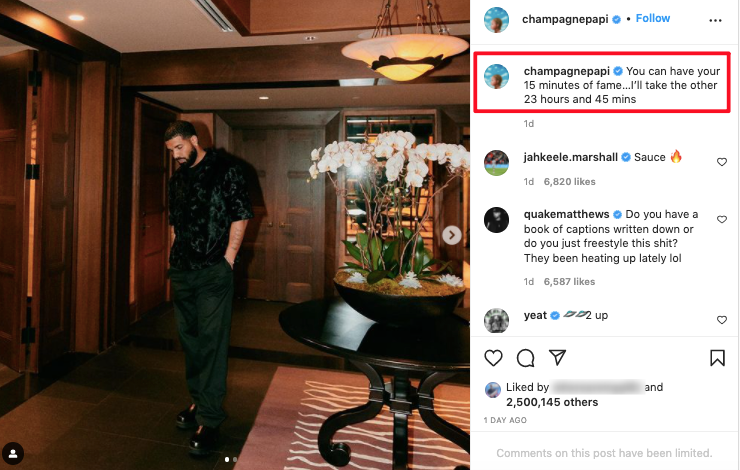Open quakematthews' profile link

pos(567,214)
